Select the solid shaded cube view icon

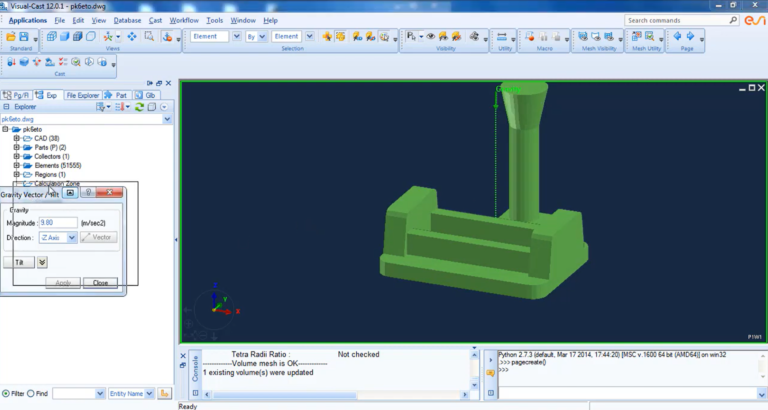coord(65,37)
